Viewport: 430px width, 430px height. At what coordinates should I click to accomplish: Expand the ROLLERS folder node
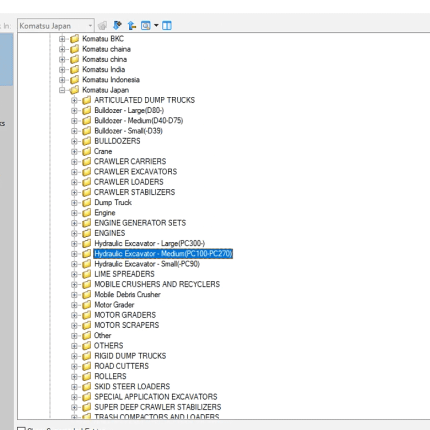(74, 377)
